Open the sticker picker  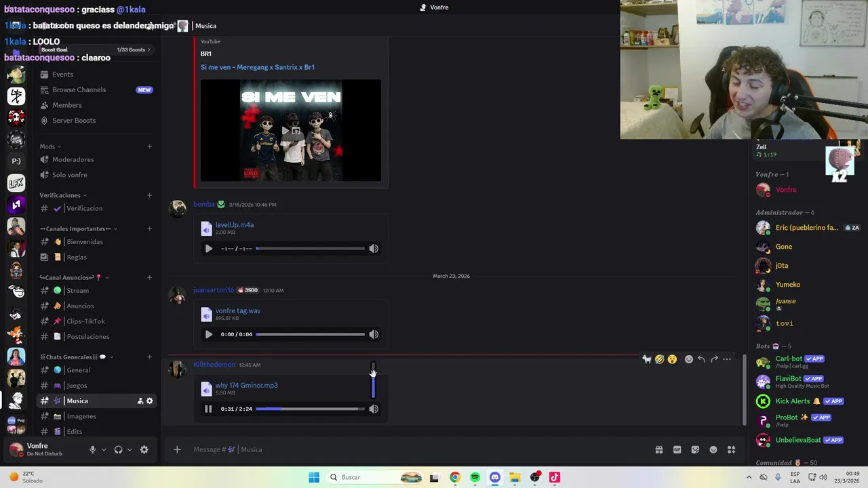[695, 449]
